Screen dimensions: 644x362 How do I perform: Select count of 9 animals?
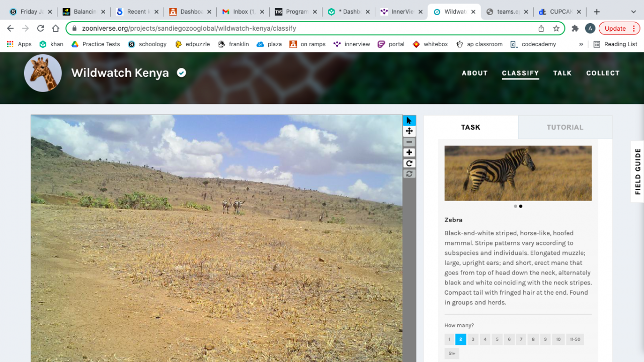point(545,339)
